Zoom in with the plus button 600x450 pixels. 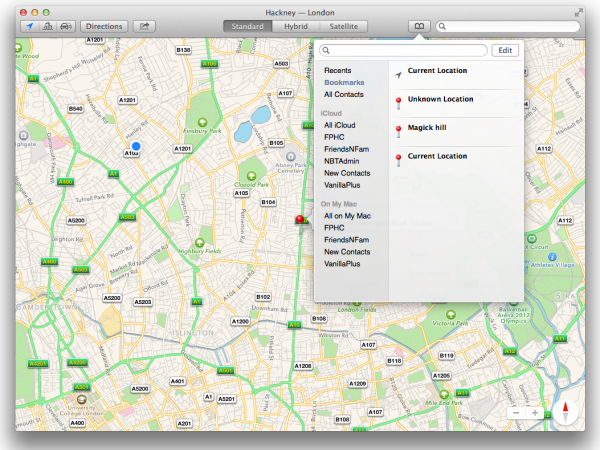tap(535, 413)
